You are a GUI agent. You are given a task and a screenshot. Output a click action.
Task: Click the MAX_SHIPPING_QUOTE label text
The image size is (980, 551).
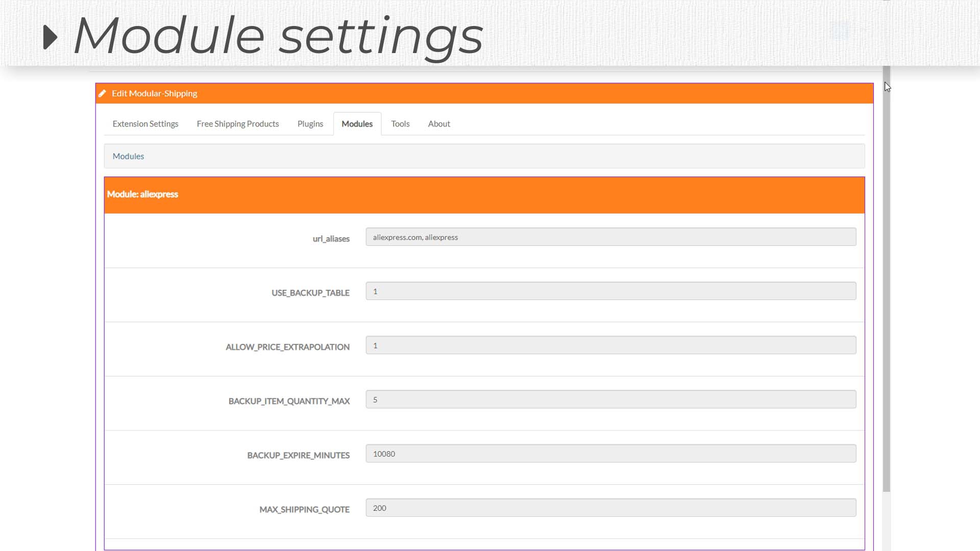coord(304,509)
